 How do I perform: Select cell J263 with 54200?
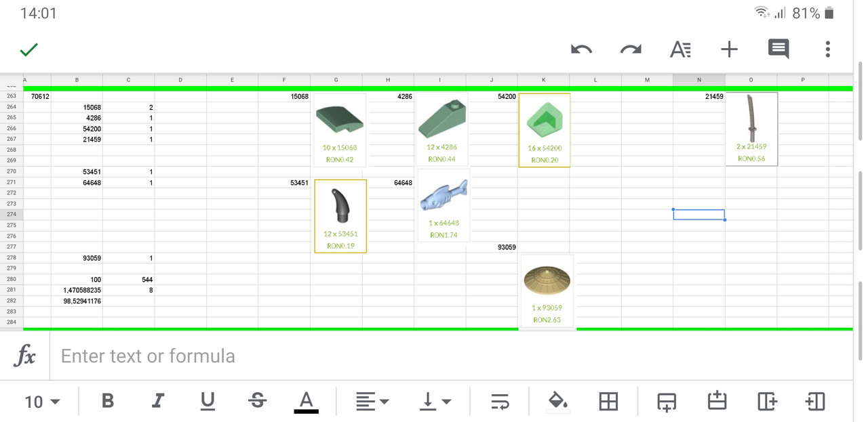pyautogui.click(x=492, y=96)
